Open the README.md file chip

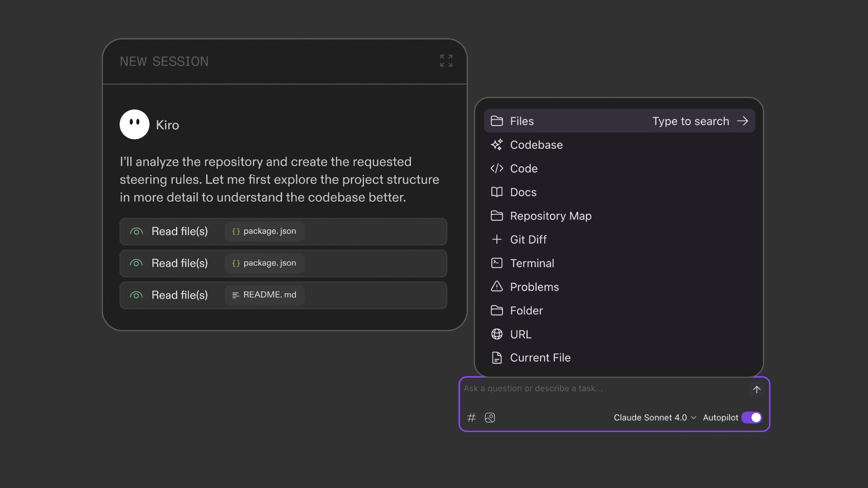[x=264, y=295]
